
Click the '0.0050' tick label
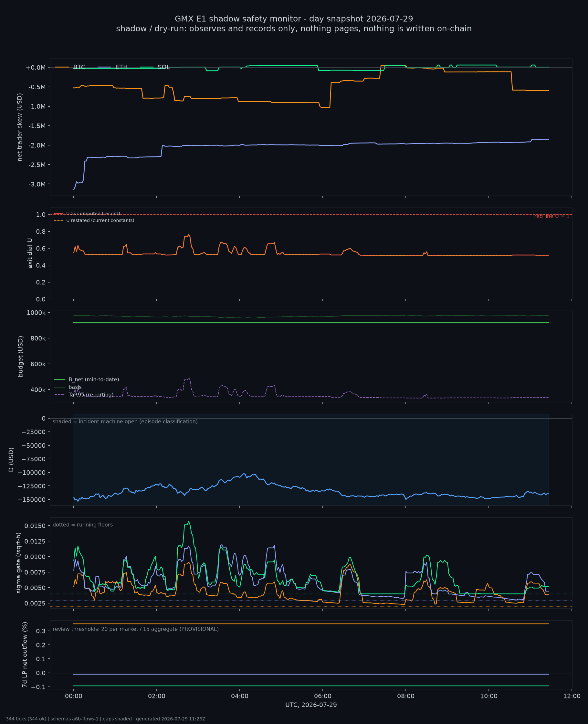pos(35,588)
